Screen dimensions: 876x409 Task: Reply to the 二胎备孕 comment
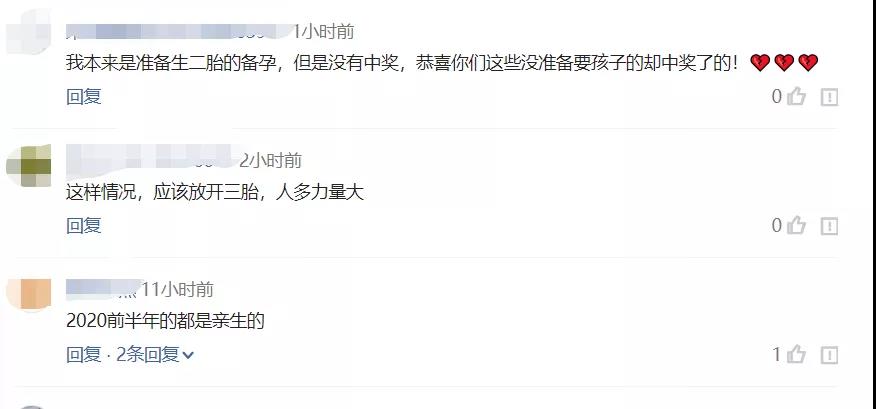point(84,97)
